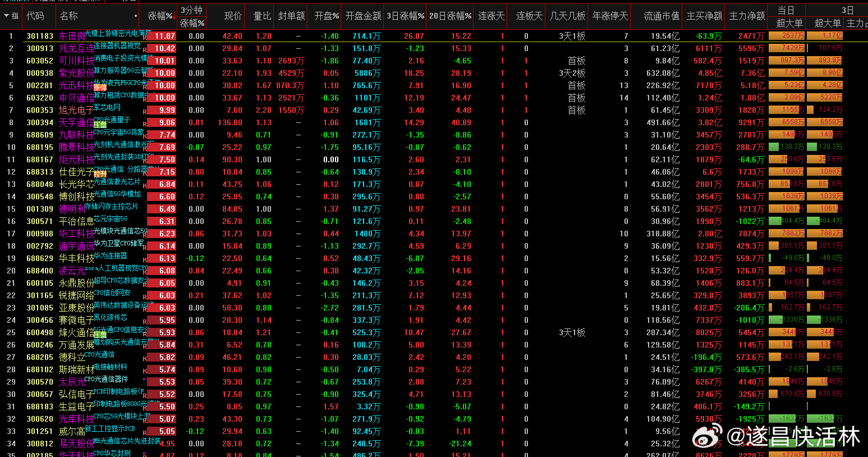
Task: Click the 压盘 badge next to 天孚通信
Action: (x=100, y=125)
